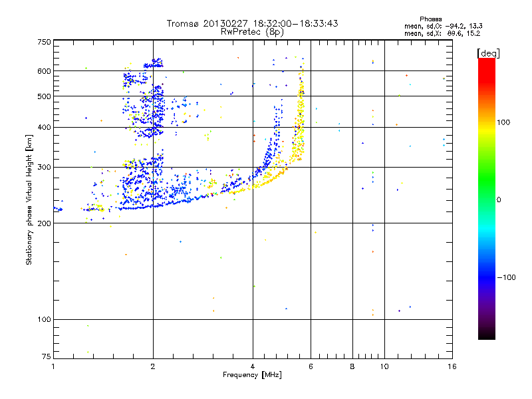Click the y-axis tick label '300'

[x=44, y=168]
